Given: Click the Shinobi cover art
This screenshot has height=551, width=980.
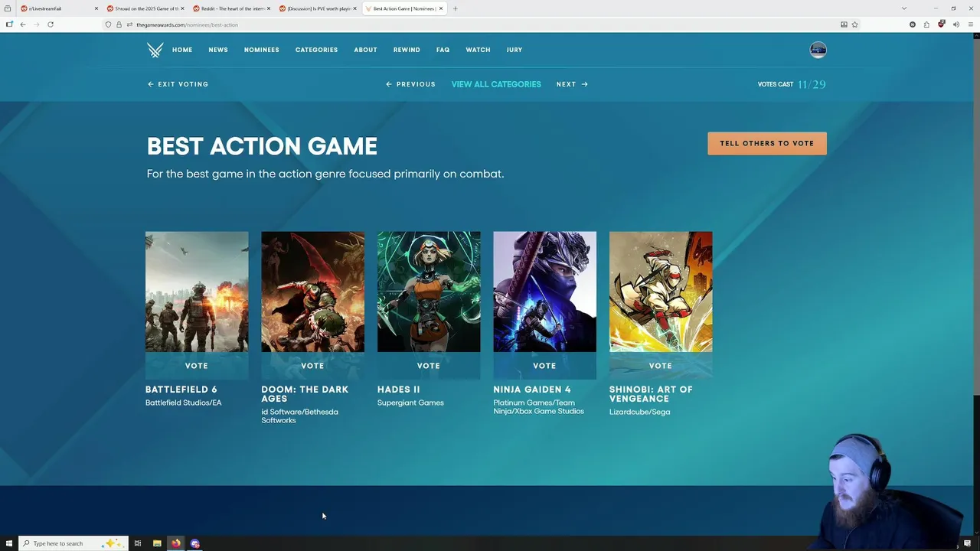Looking at the screenshot, I should (x=661, y=292).
